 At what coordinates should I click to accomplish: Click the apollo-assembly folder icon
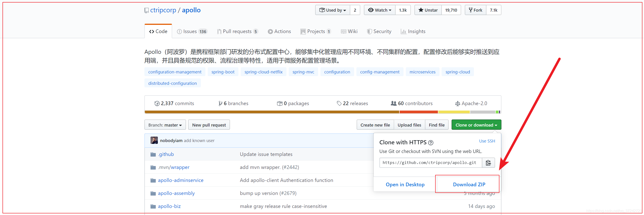point(153,194)
